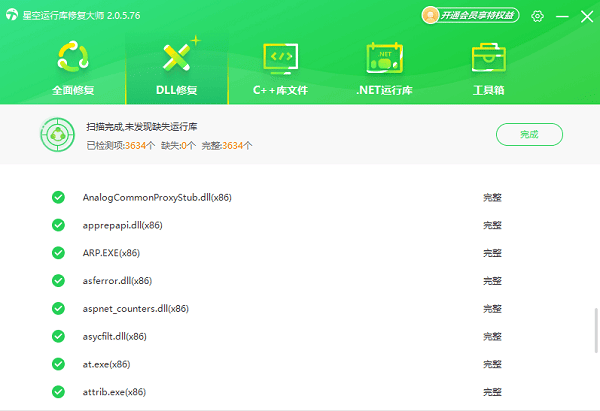Click green check beside apprepapi.dll
The height and width of the screenshot is (411, 600).
click(58, 225)
